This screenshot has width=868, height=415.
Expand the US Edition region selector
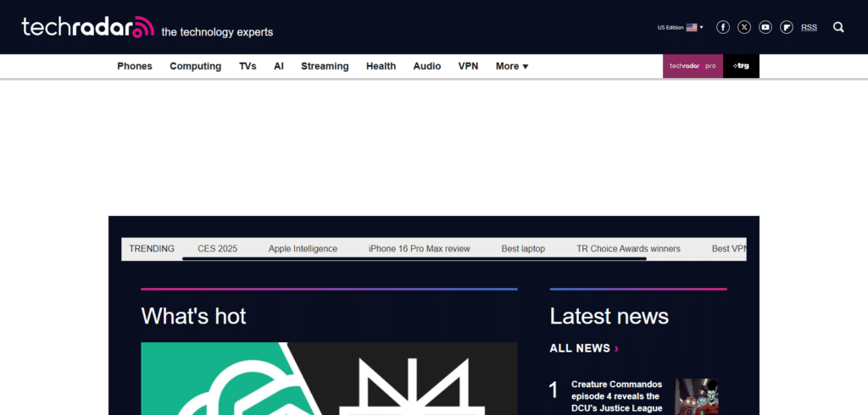[681, 27]
